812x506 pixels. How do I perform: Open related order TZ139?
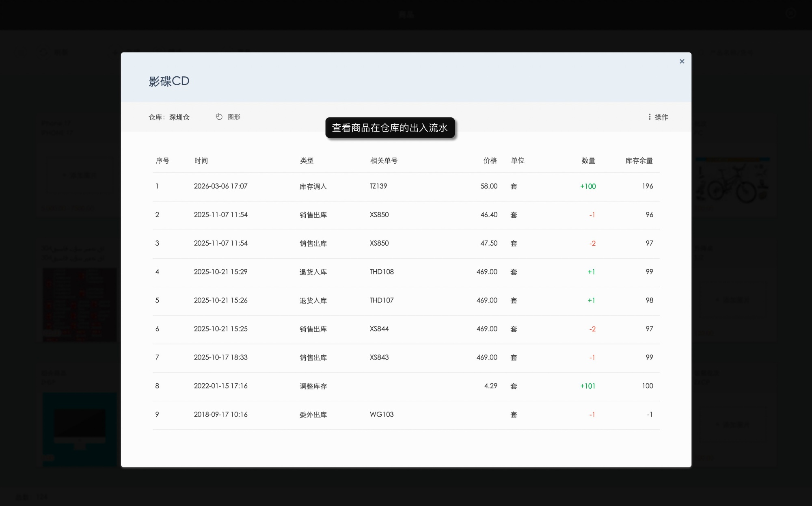pos(378,186)
